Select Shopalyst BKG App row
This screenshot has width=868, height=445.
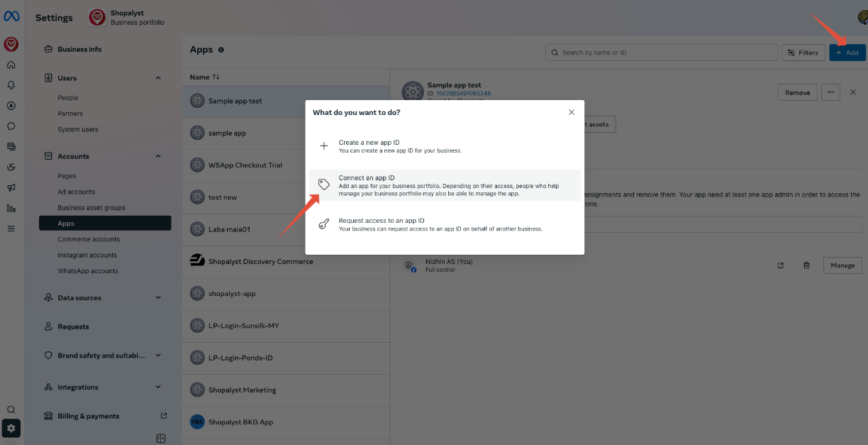286,422
